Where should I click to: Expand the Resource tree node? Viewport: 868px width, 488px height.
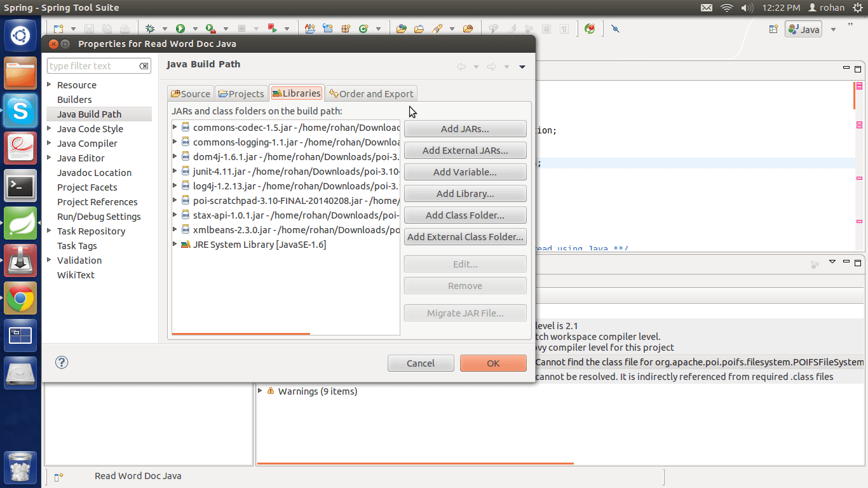[50, 85]
